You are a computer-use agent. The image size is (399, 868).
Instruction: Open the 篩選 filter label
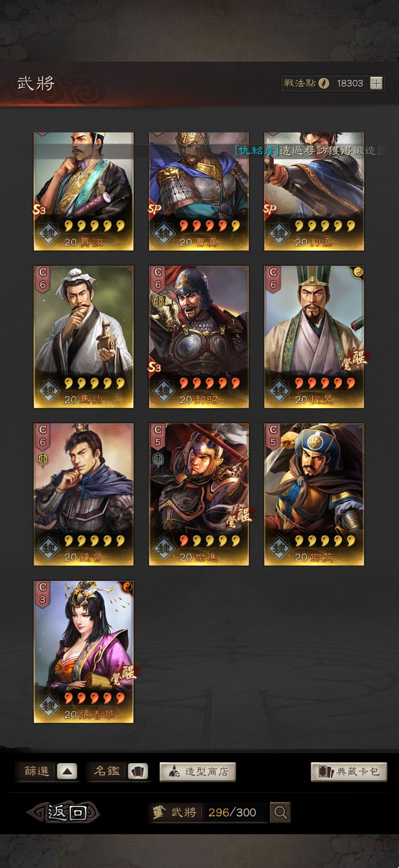coord(37,771)
